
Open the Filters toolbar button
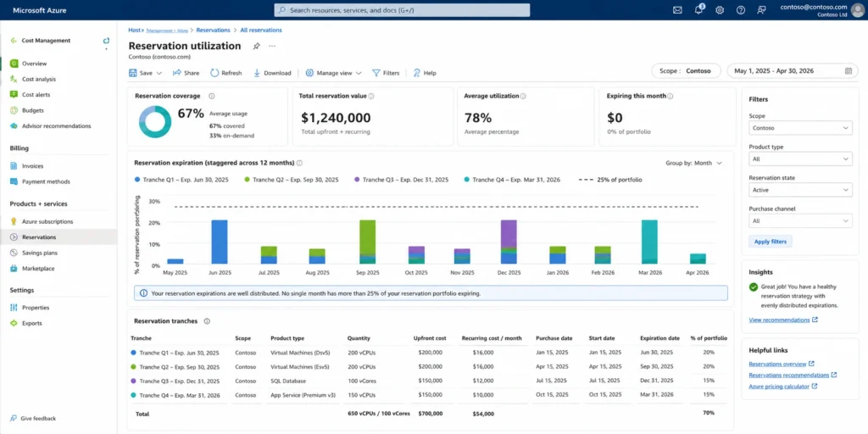click(386, 73)
